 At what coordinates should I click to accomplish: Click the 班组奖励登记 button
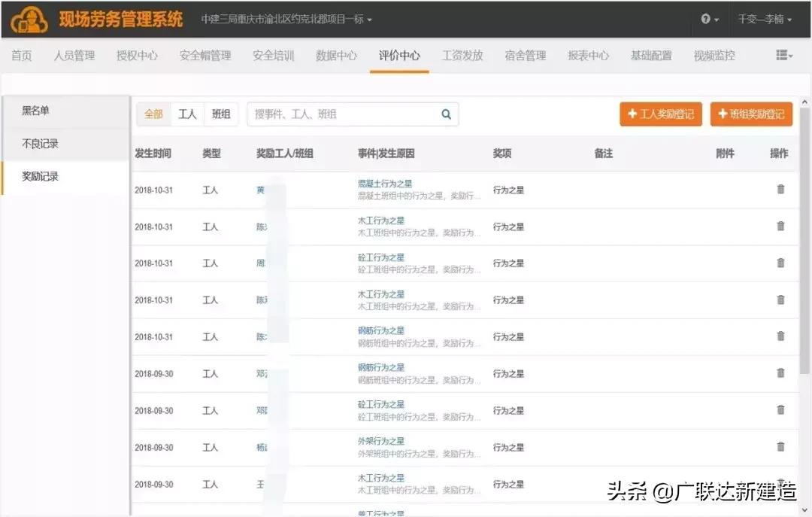(751, 114)
